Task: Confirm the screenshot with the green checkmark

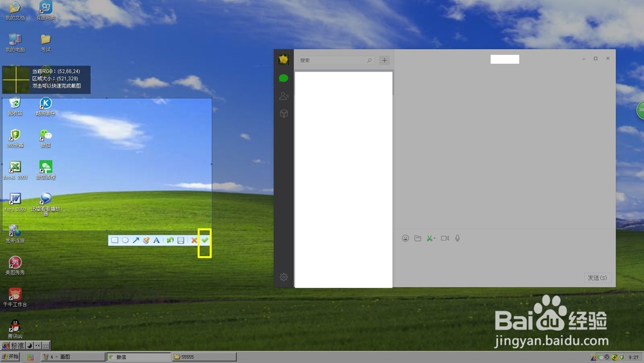Action: (205, 240)
